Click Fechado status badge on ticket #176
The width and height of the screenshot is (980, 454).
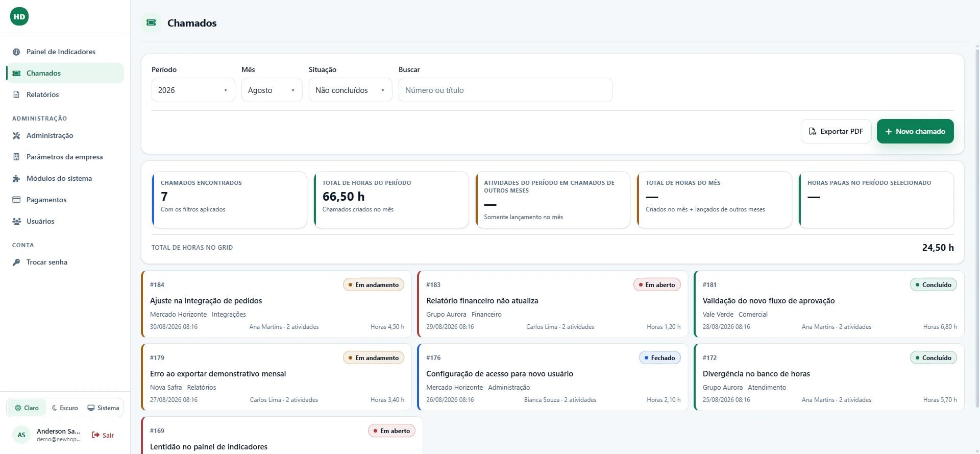point(659,357)
